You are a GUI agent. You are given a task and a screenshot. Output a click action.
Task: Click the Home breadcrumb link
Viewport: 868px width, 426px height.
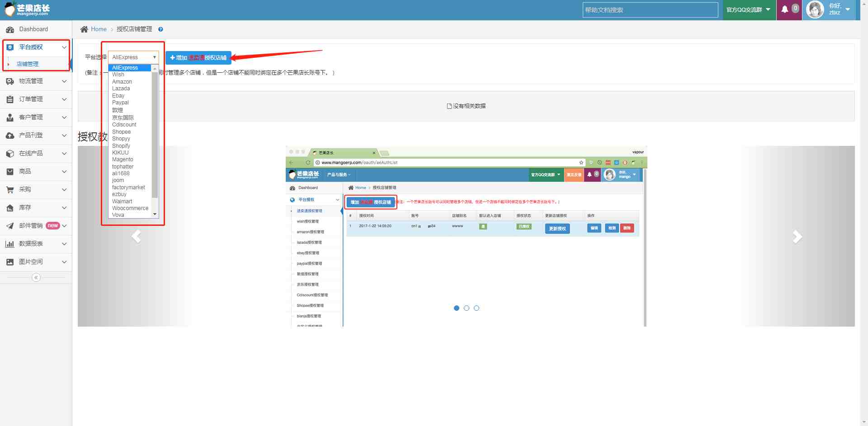(99, 29)
